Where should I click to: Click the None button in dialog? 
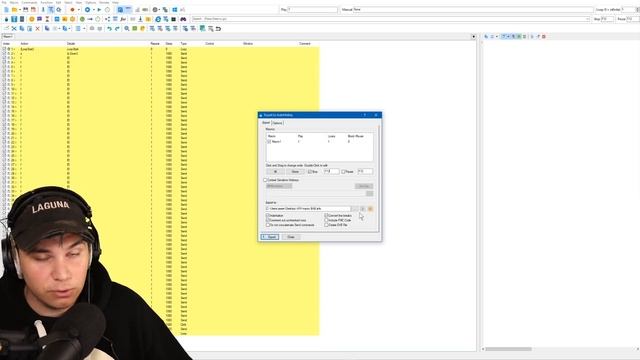coord(295,172)
